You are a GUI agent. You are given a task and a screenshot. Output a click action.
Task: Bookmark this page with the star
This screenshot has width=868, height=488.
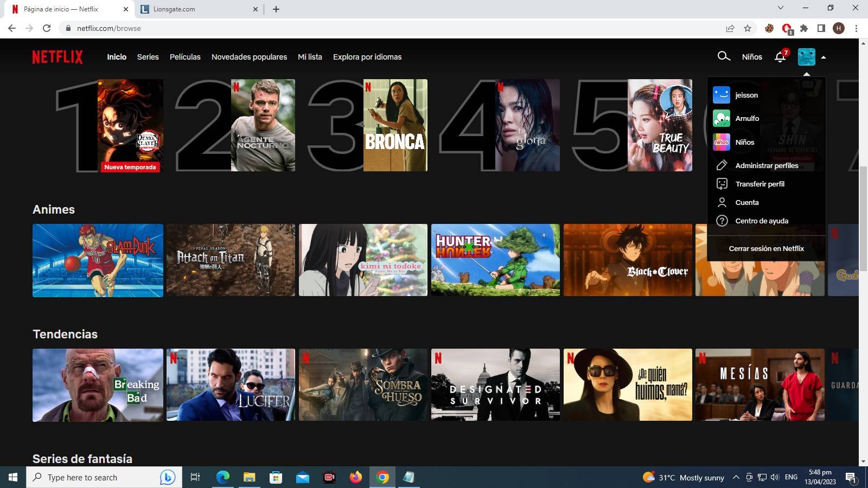point(748,28)
